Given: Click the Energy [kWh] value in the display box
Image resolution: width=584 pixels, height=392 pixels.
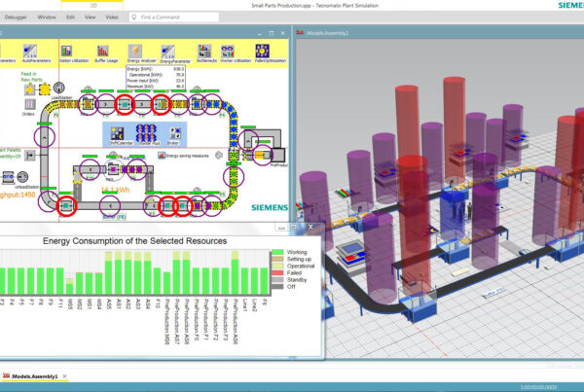Looking at the screenshot, I should click(x=179, y=69).
